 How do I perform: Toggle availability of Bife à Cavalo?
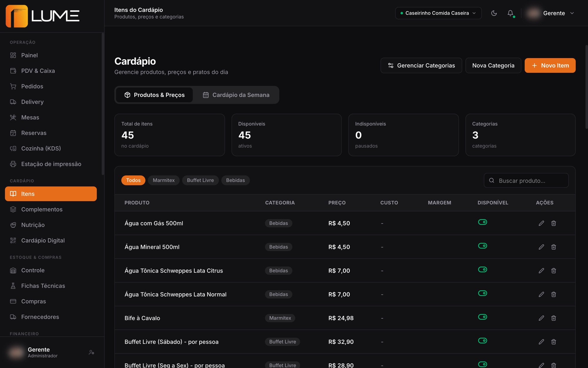click(x=482, y=317)
